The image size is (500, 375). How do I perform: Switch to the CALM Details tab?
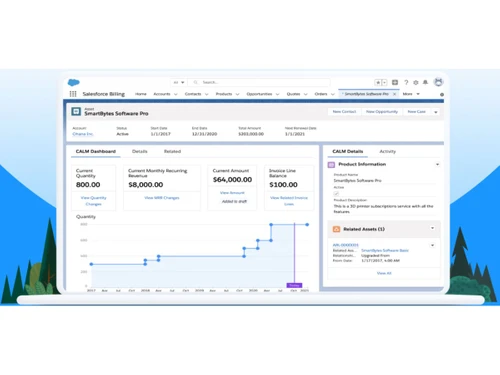pyautogui.click(x=347, y=151)
